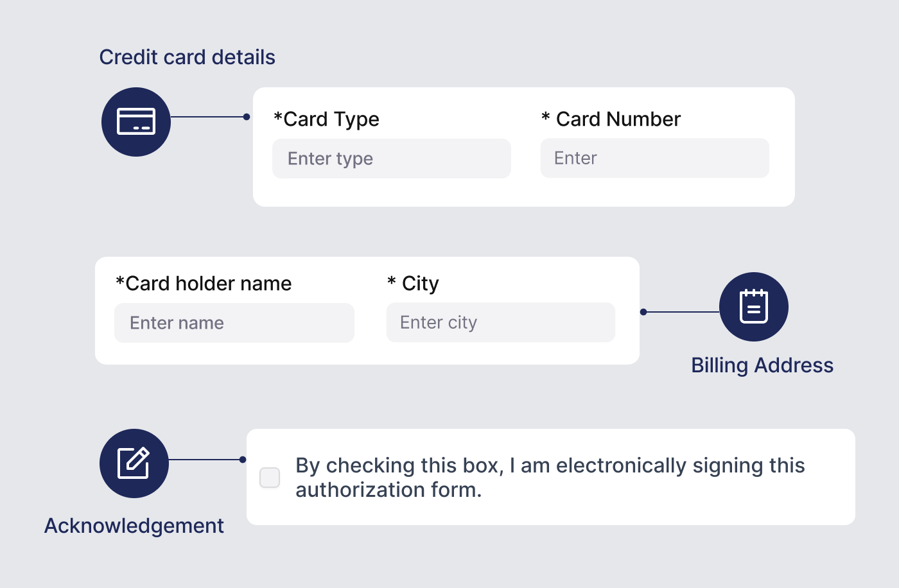
Task: Select the dot linking Billing Address icon
Action: click(642, 313)
